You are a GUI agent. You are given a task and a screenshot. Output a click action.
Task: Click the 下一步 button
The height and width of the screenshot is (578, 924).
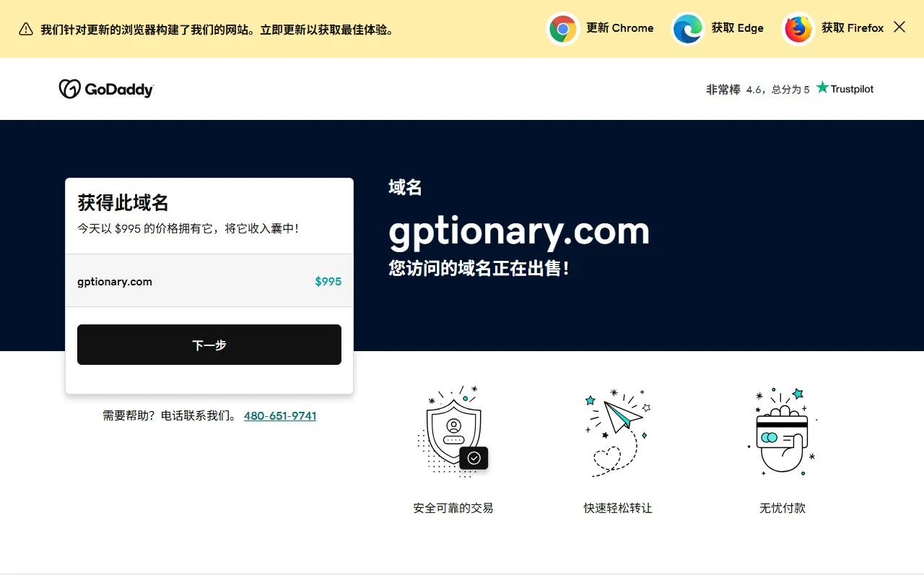[x=209, y=345]
